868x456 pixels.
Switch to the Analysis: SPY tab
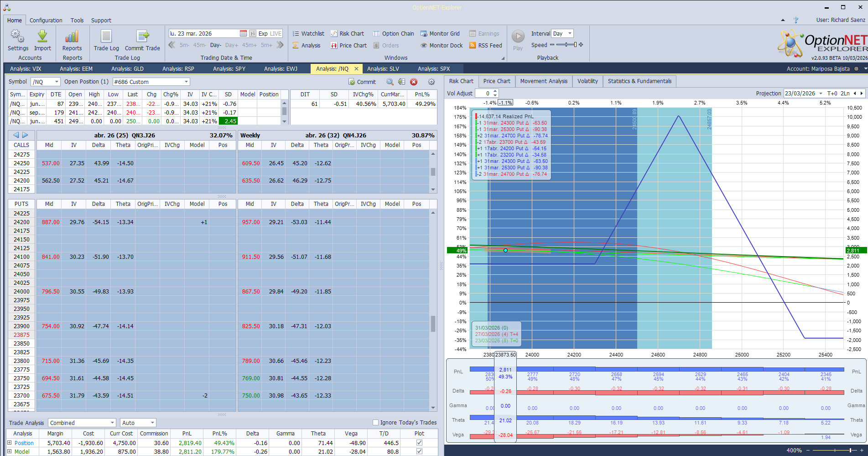[x=229, y=68]
